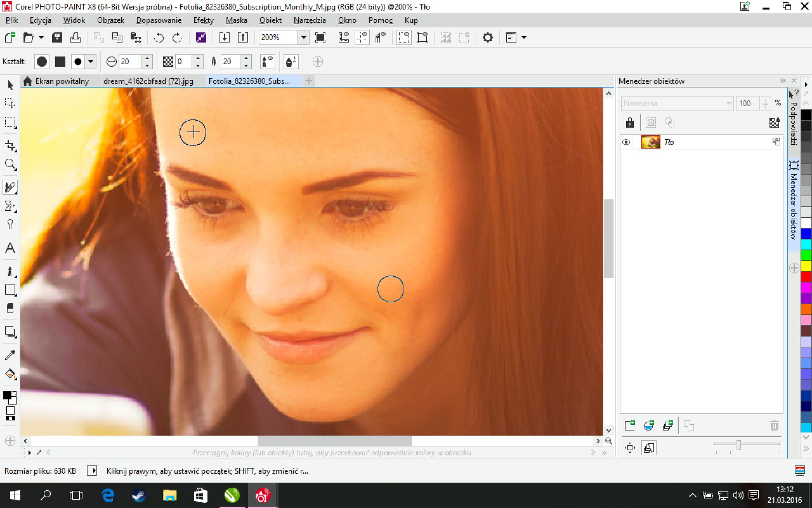This screenshot has height=508, width=812.
Task: Hide the Tło layer with eye icon
Action: pos(626,142)
